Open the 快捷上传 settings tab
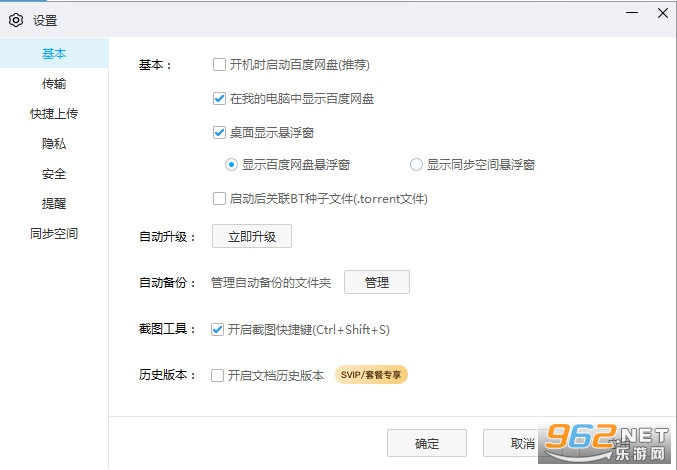The width and height of the screenshot is (677, 470). coord(54,114)
